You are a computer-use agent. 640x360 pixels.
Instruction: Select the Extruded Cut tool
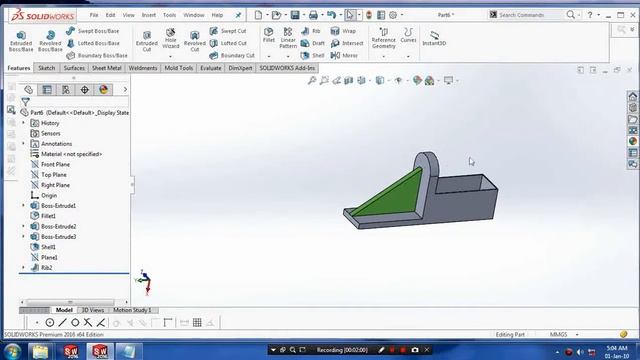click(x=147, y=41)
